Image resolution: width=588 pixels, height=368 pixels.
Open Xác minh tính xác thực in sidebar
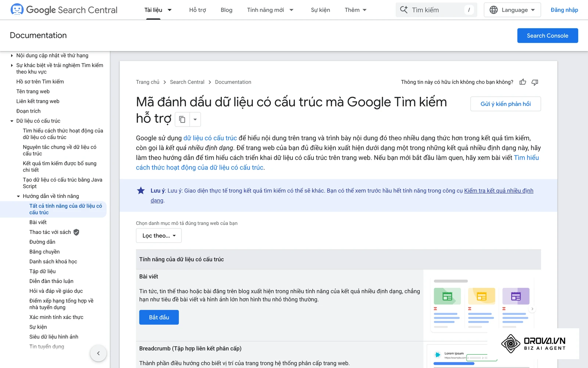click(x=56, y=317)
